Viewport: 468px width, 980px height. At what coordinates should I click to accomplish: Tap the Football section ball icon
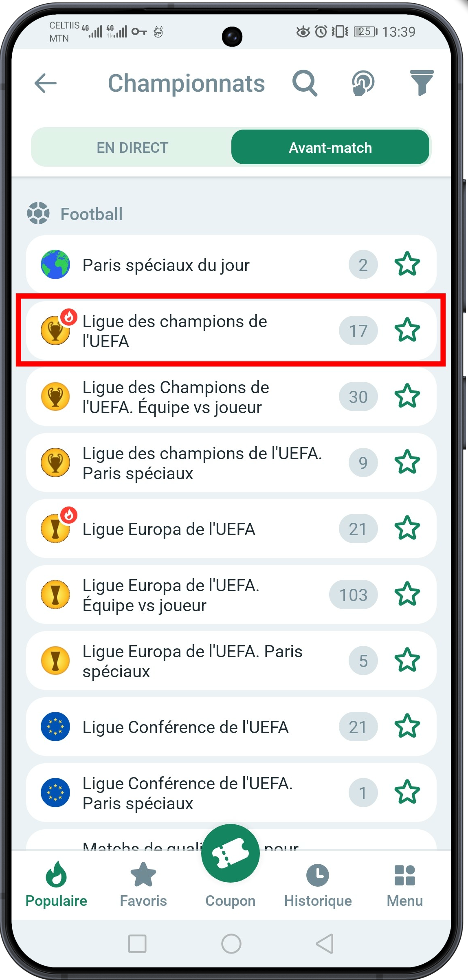click(39, 213)
